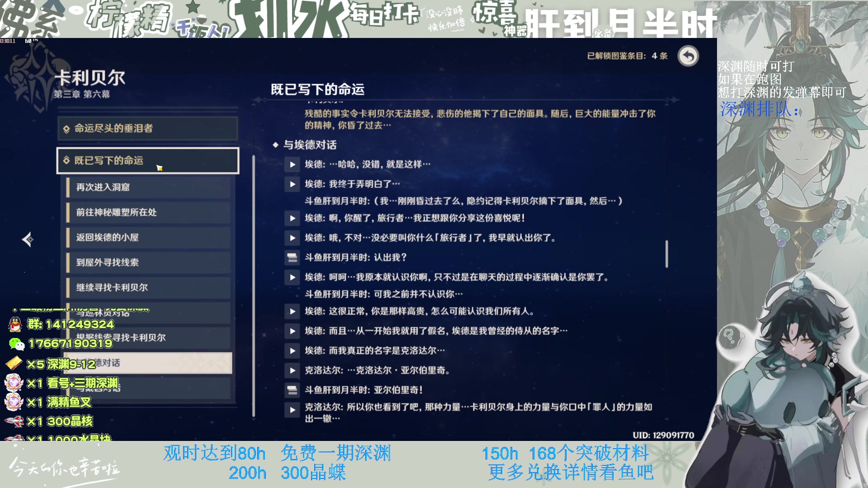Click the quest list scrollbar
868x488 pixels.
pos(254,286)
